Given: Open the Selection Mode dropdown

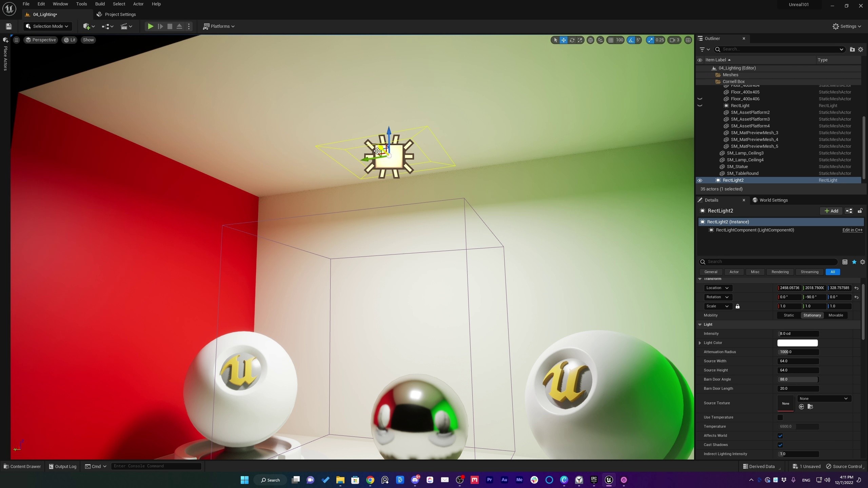Looking at the screenshot, I should 47,26.
